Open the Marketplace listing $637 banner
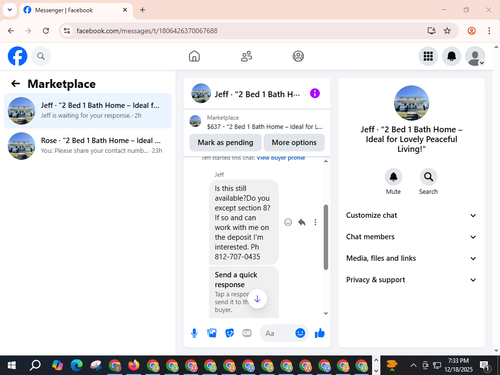The width and height of the screenshot is (500, 375). (x=257, y=122)
